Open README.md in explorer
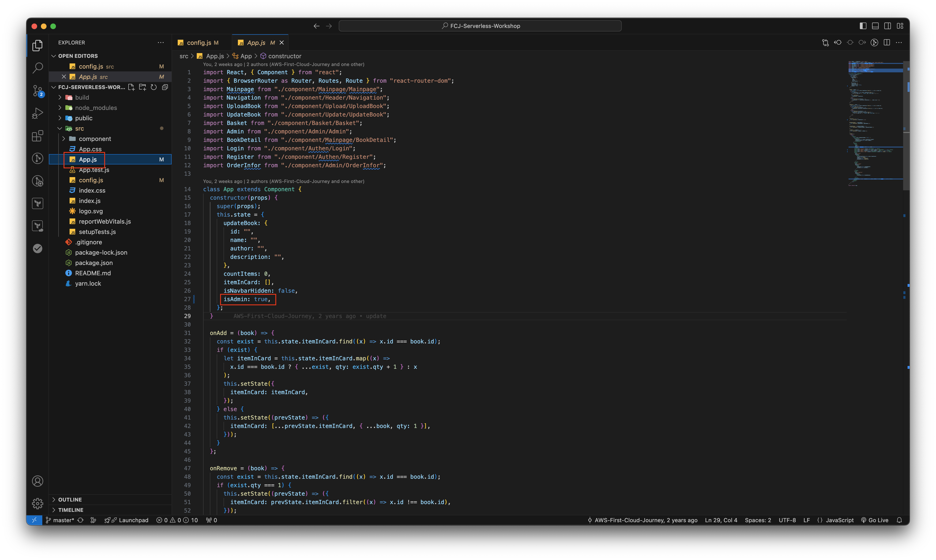 pos(110,273)
